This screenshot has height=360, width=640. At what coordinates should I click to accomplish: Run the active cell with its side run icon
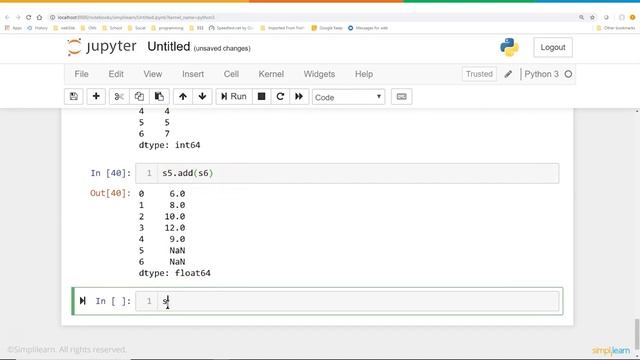(83, 301)
